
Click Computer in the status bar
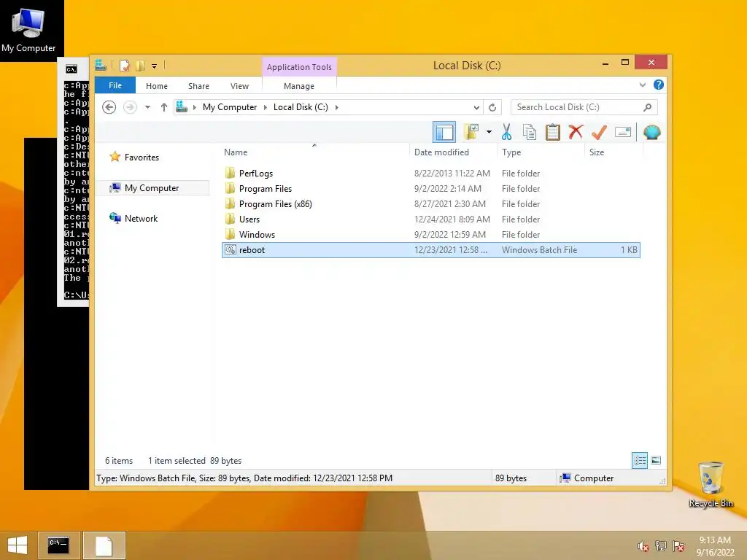coord(587,478)
